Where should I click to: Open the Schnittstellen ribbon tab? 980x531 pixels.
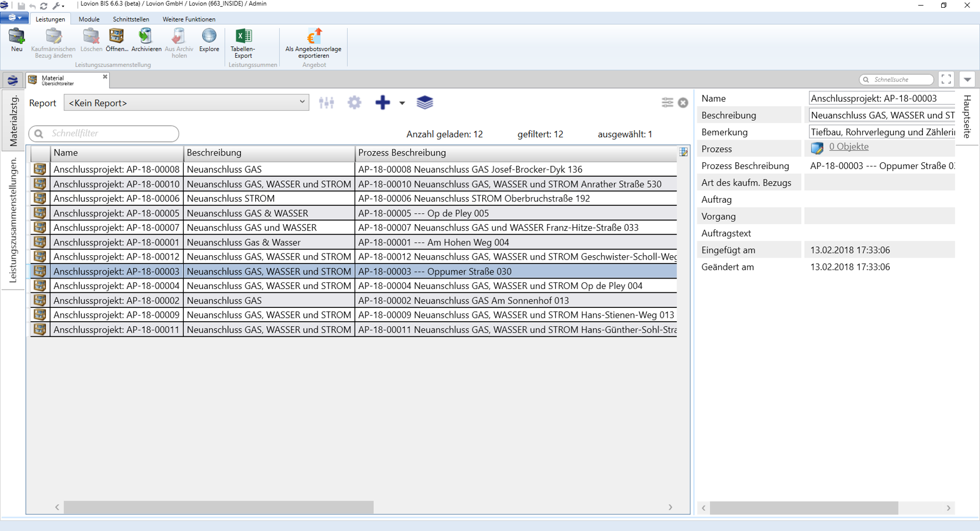coord(131,19)
